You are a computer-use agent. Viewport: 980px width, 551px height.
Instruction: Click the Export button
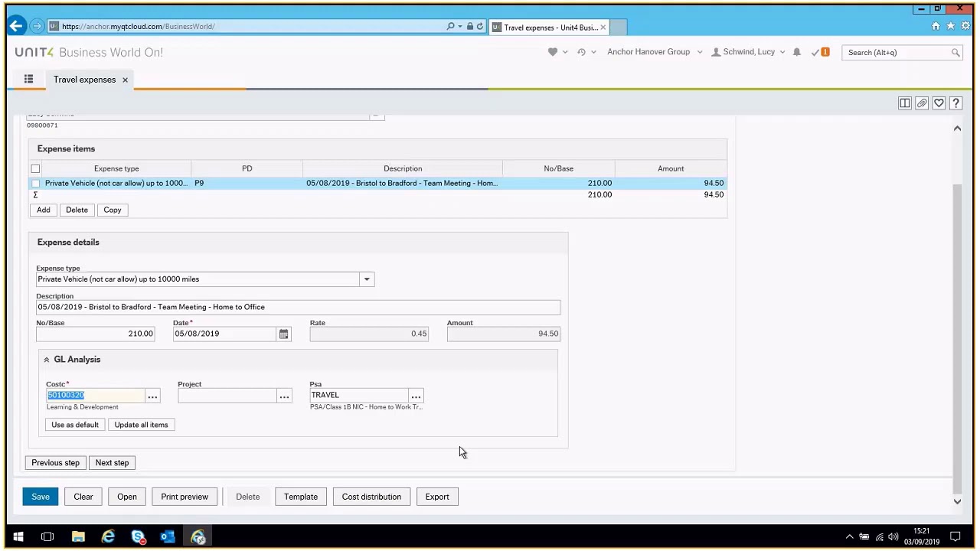coord(437,497)
